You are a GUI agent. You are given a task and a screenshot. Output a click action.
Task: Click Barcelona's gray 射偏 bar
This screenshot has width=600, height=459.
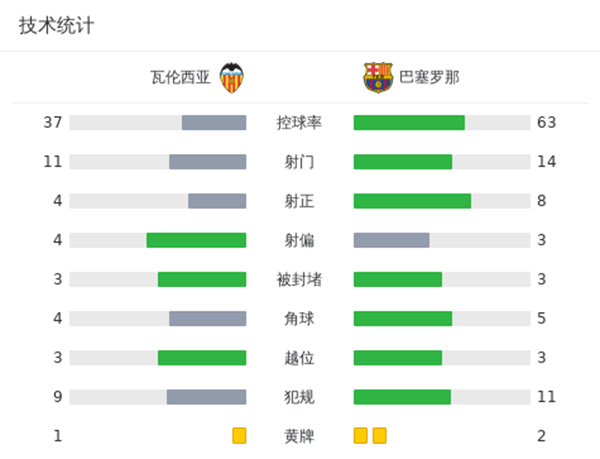click(x=391, y=240)
